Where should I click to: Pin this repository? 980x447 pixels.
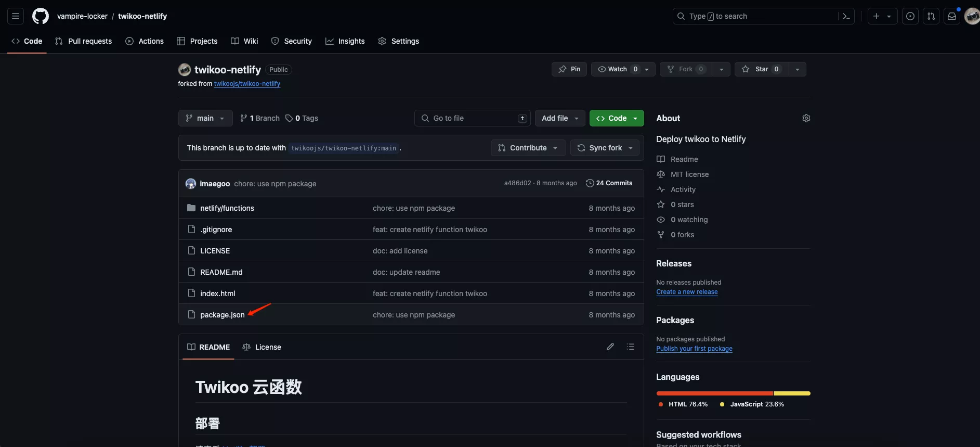click(x=569, y=69)
